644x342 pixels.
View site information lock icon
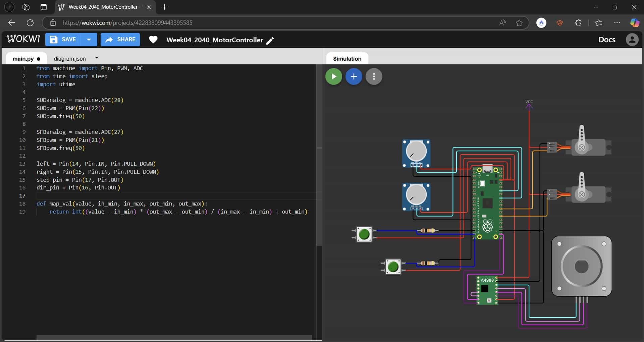coord(53,23)
